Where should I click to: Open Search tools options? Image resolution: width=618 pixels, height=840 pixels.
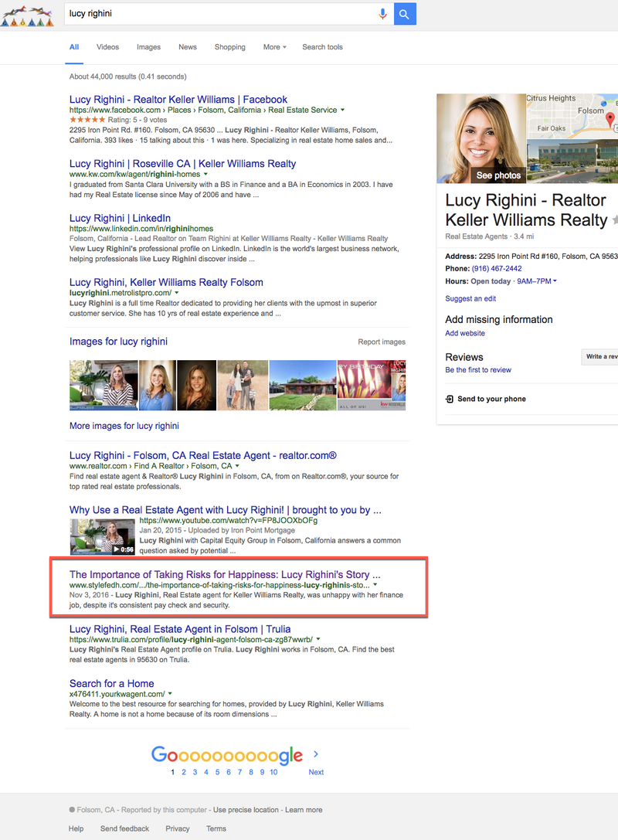coord(322,47)
